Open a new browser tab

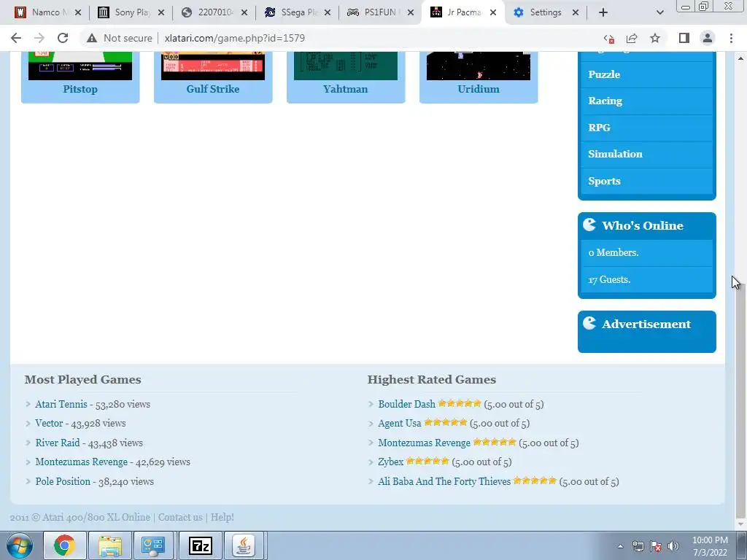(x=603, y=12)
